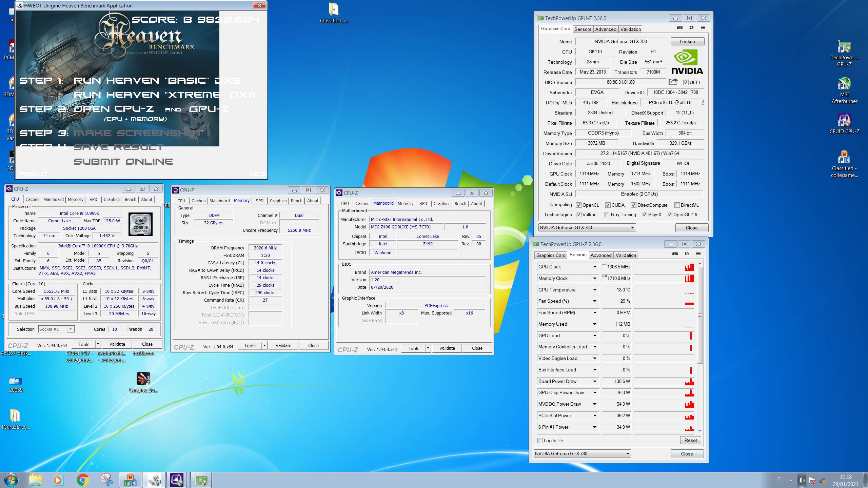Image resolution: width=868 pixels, height=488 pixels.
Task: Open the GPU selector dropdown in Graphics Card window
Action: pyautogui.click(x=587, y=227)
